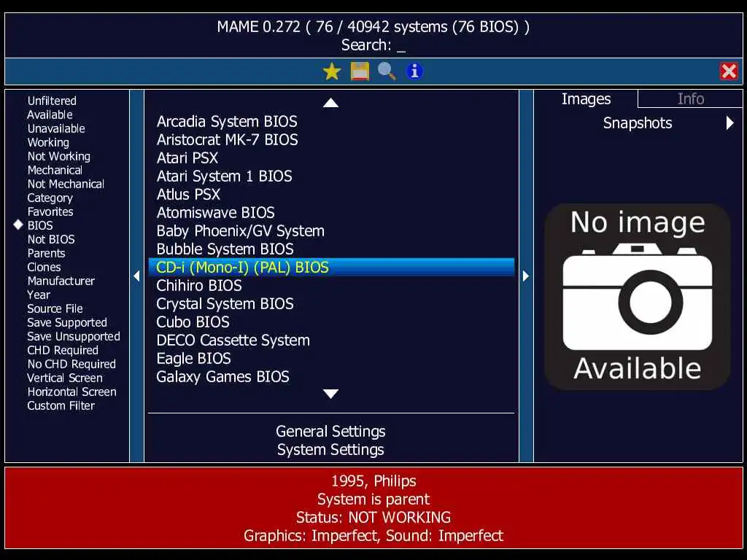747x560 pixels.
Task: Select the Not Mechanical filter
Action: tap(66, 184)
